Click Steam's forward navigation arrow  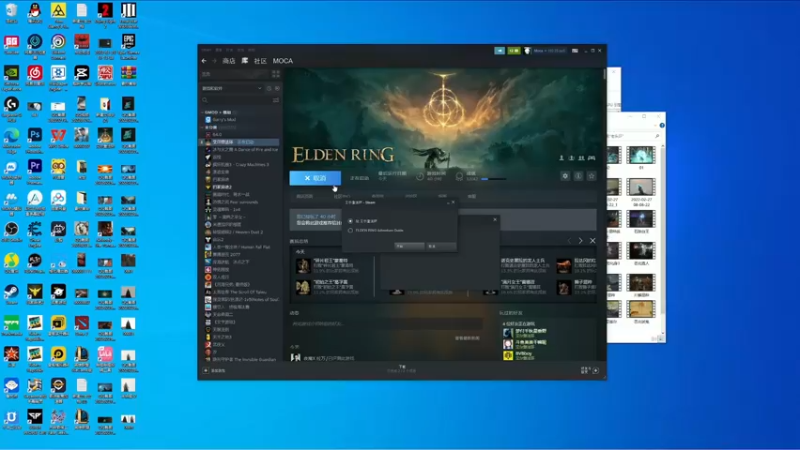click(x=214, y=61)
